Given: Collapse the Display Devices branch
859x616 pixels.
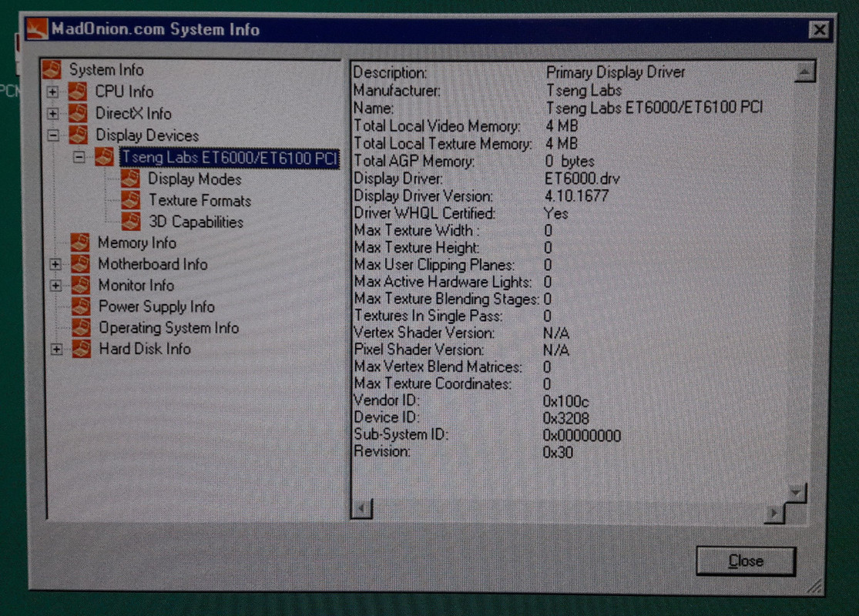Looking at the screenshot, I should pyautogui.click(x=53, y=136).
